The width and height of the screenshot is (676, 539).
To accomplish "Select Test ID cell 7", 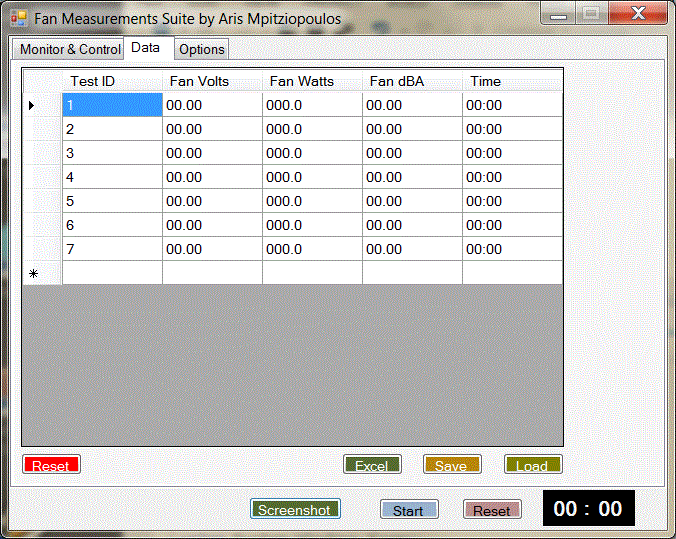I will [x=112, y=249].
